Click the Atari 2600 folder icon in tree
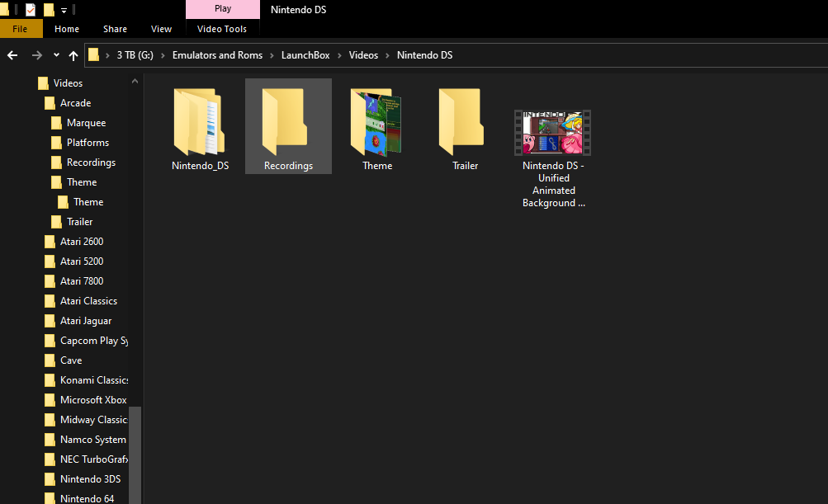The width and height of the screenshot is (828, 504). pyautogui.click(x=50, y=242)
